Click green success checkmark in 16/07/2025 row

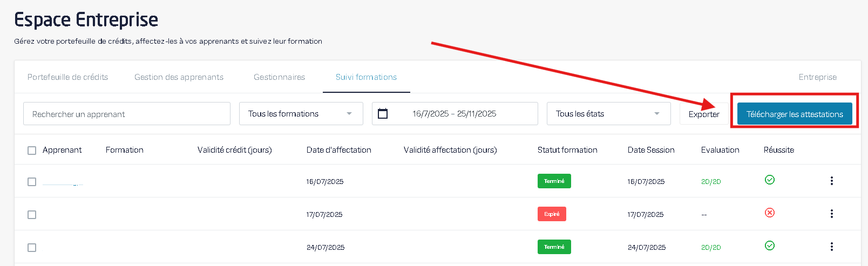point(770,180)
